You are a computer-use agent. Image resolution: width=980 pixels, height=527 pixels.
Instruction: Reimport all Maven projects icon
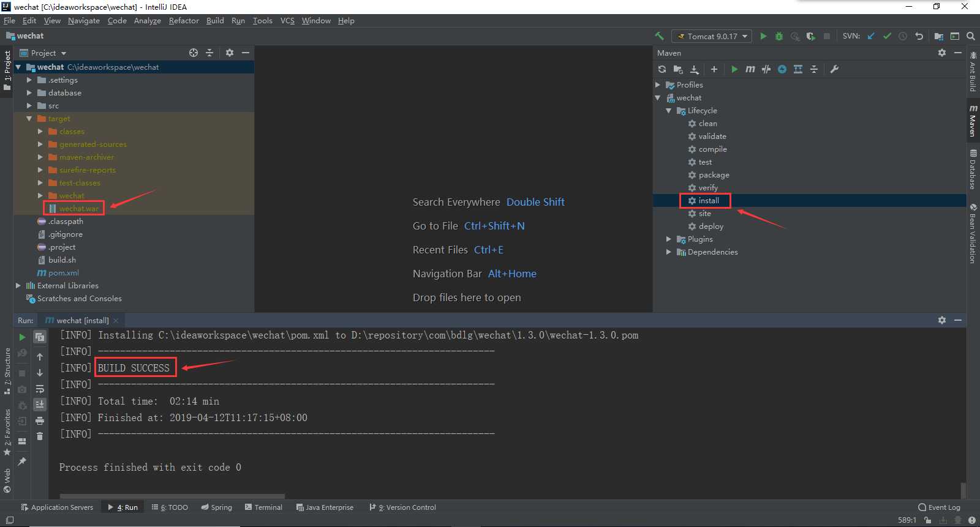[662, 69]
